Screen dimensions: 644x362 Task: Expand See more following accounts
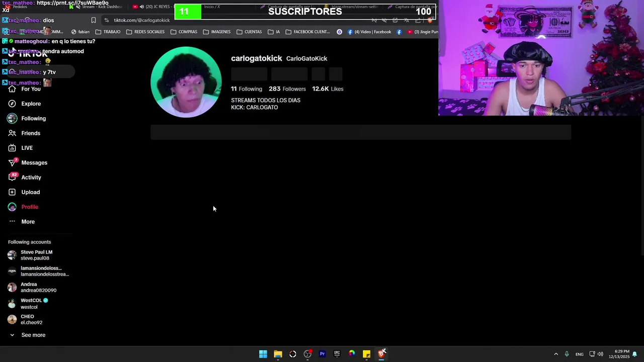(x=28, y=335)
